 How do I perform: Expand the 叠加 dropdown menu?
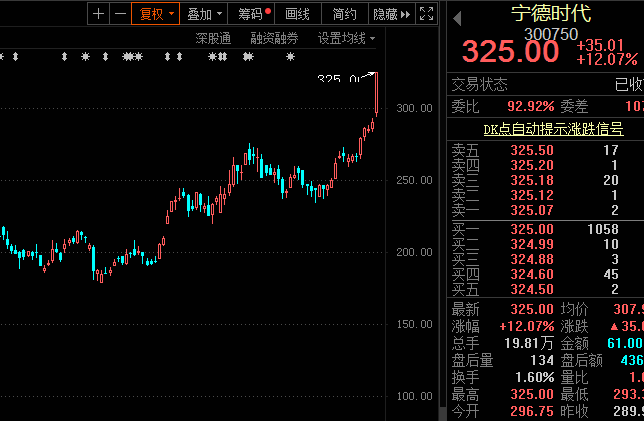pos(205,14)
